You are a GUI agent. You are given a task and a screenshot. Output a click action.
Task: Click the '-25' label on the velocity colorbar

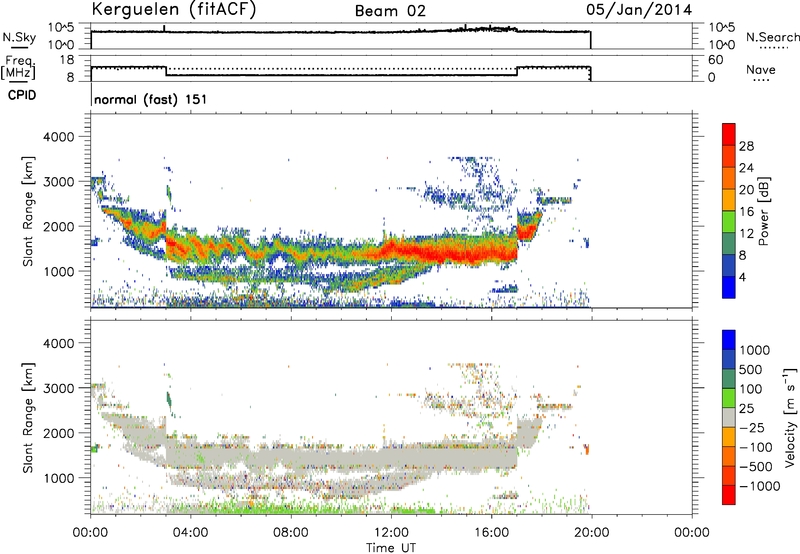(752, 428)
